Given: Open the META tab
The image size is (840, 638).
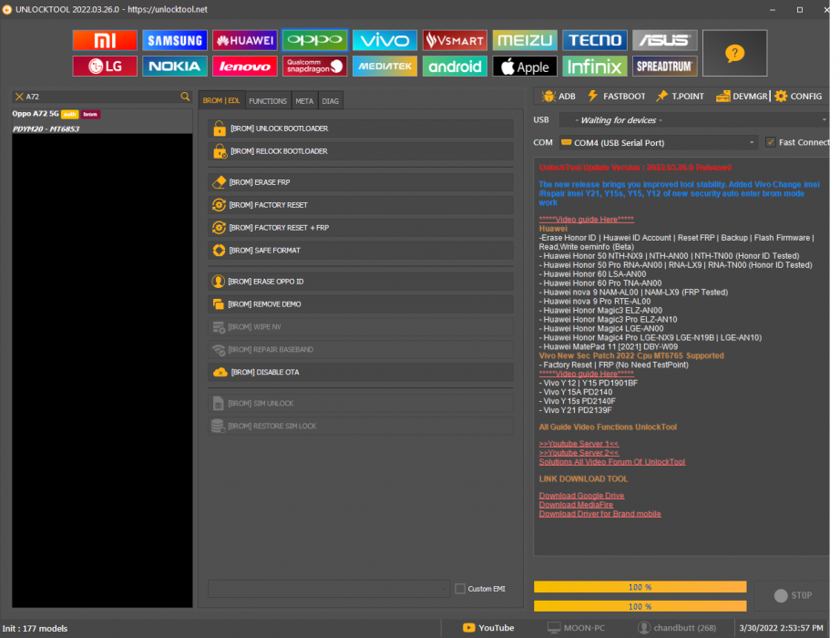Looking at the screenshot, I should [304, 101].
